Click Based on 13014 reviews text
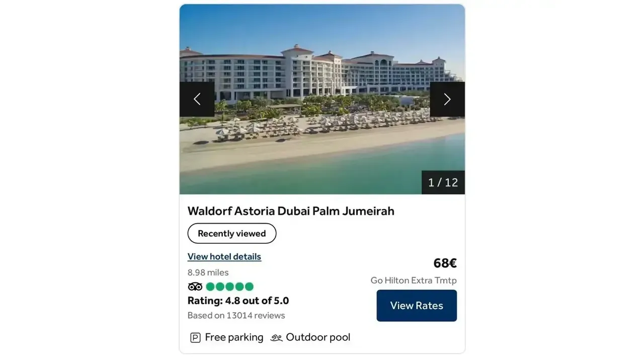This screenshot has width=644, height=362. coord(236,315)
